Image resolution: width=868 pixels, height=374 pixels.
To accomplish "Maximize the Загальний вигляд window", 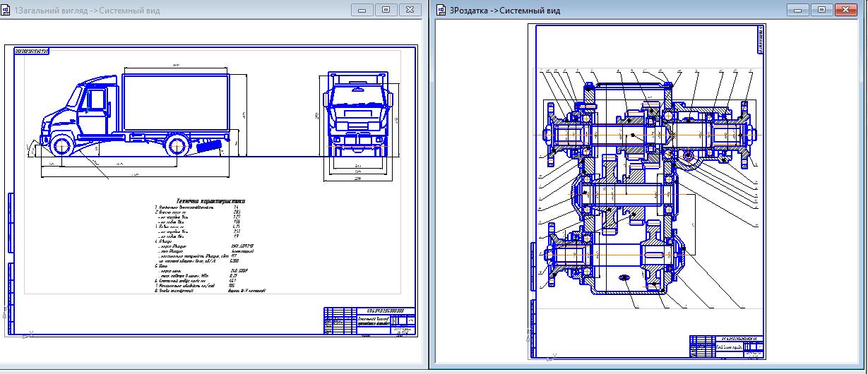I will 386,9.
